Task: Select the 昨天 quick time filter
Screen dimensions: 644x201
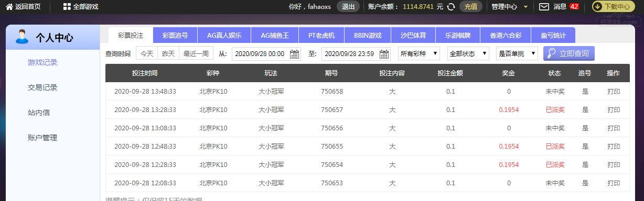Action: 168,53
